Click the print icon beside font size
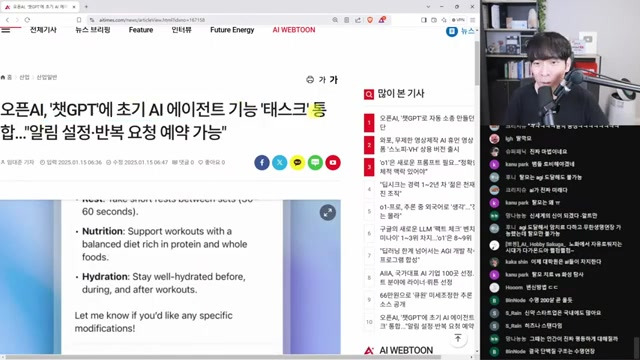 click(x=310, y=80)
